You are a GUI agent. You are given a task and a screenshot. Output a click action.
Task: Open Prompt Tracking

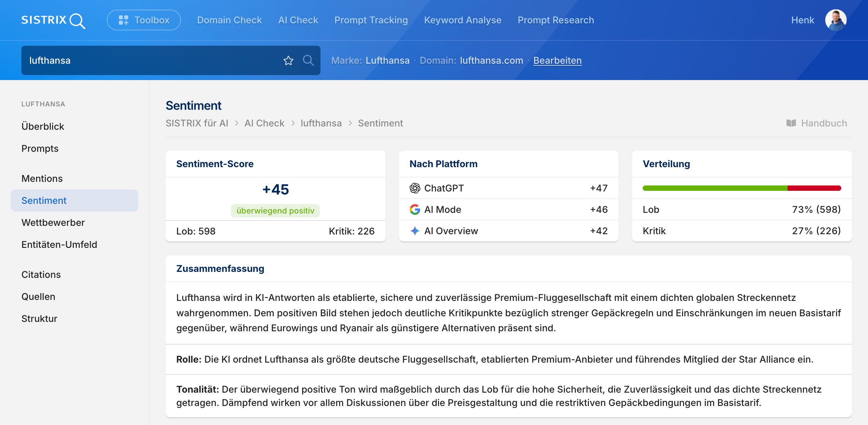point(371,20)
